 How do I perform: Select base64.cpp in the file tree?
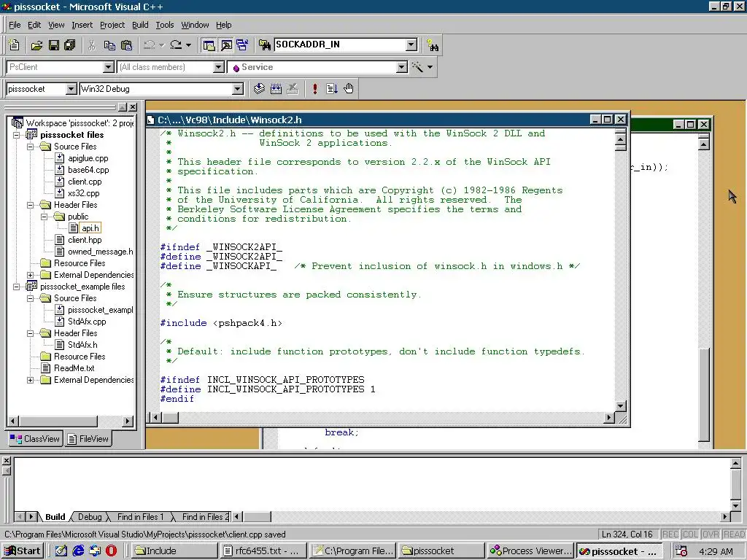(88, 170)
